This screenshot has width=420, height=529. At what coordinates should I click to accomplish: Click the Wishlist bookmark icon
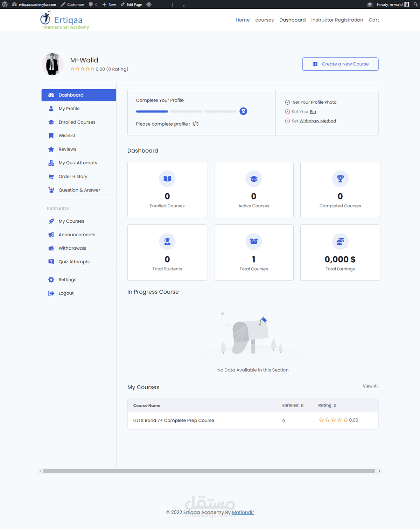51,135
